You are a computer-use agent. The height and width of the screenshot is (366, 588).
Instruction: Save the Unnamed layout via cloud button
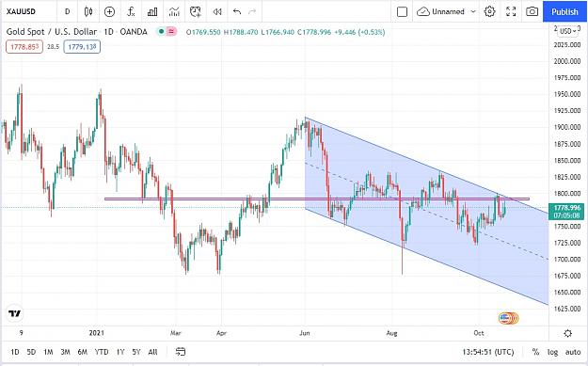(x=440, y=11)
